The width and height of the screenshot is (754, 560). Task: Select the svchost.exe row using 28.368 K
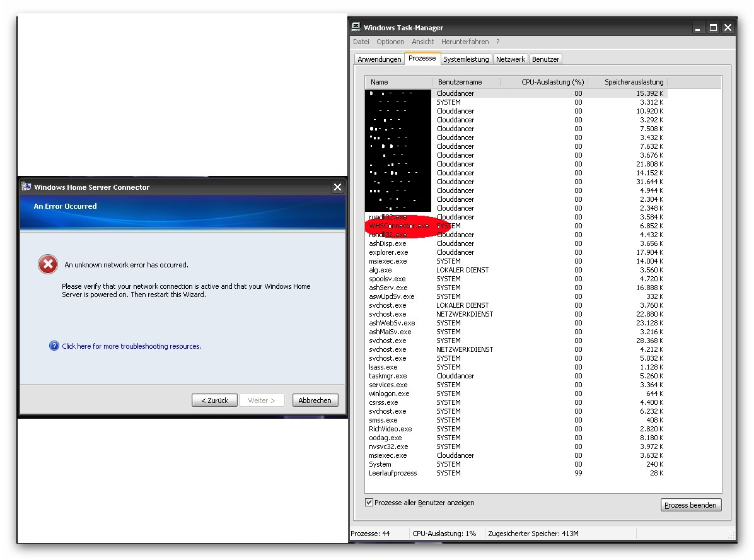[516, 341]
